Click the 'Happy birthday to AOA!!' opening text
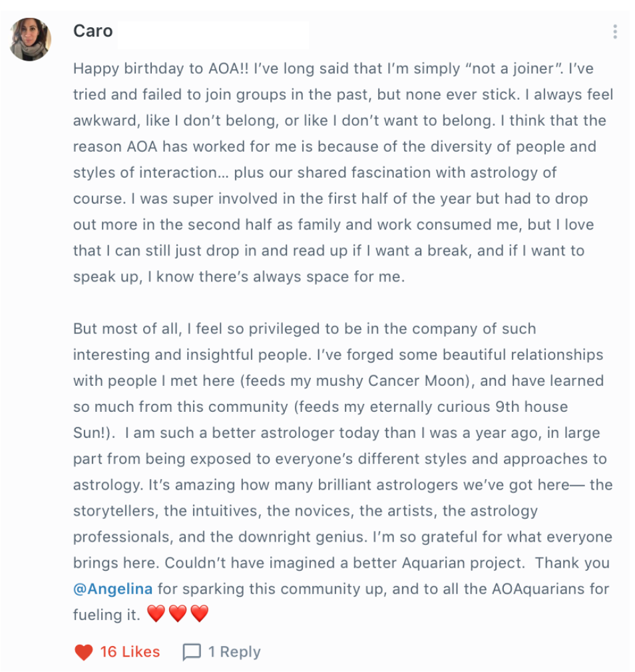 (x=161, y=69)
